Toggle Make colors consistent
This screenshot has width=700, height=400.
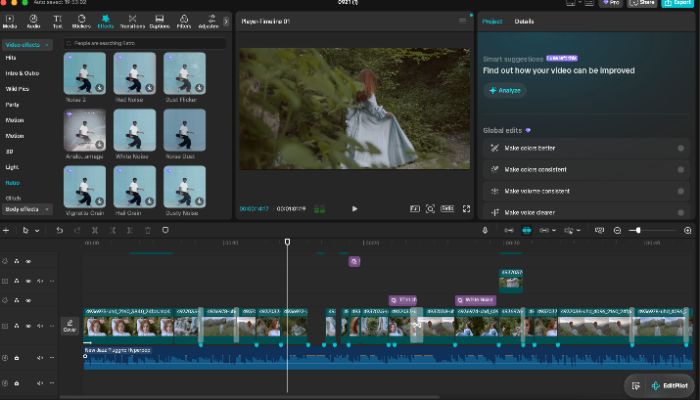click(680, 170)
